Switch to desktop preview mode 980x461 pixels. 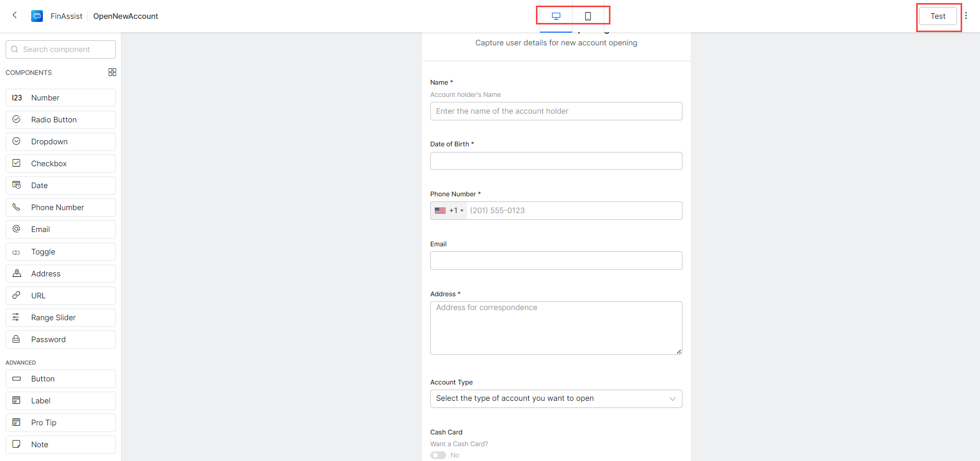tap(556, 16)
